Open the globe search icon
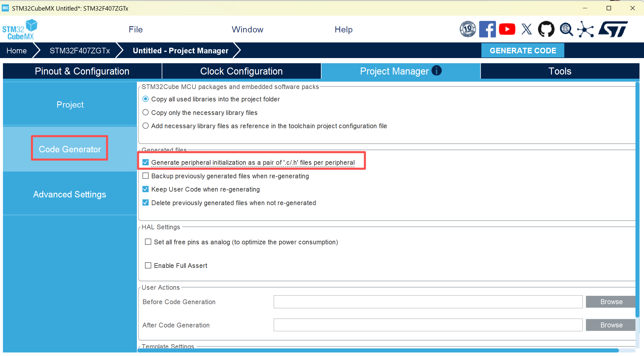Screen dimensions: 644x356 (x=566, y=29)
